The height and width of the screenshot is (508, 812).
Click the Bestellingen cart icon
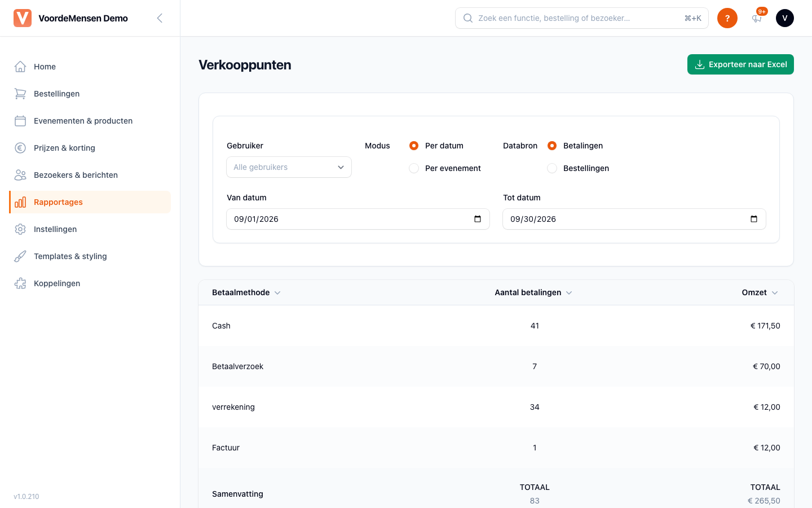click(20, 94)
